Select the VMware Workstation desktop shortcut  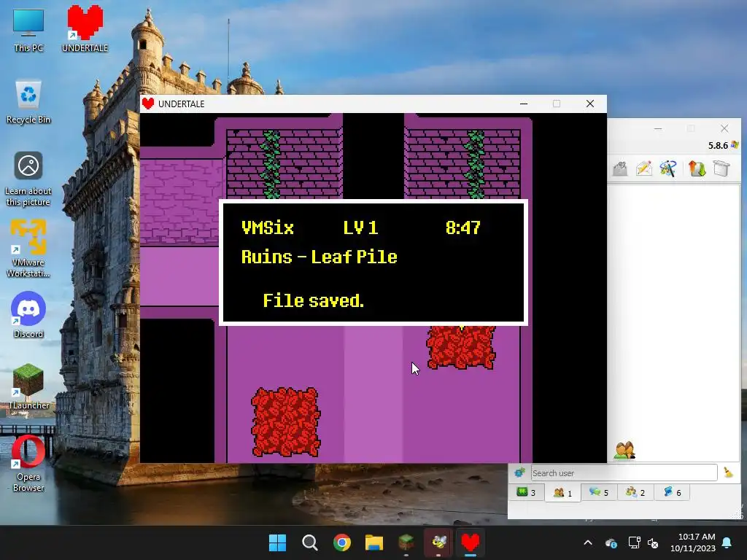(28, 248)
